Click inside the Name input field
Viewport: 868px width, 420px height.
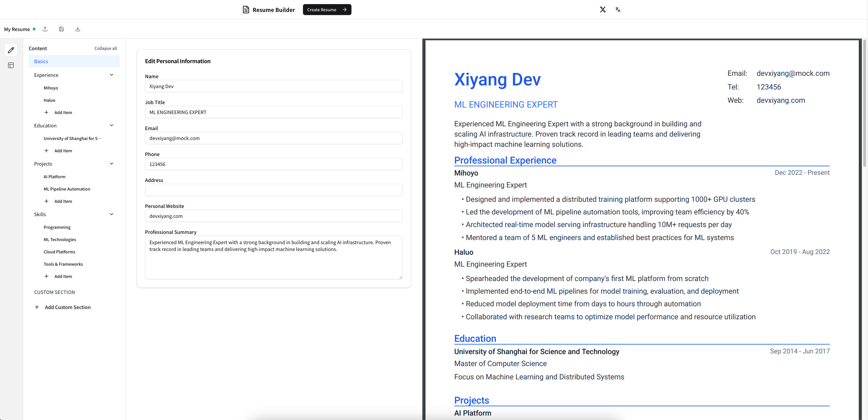[273, 86]
